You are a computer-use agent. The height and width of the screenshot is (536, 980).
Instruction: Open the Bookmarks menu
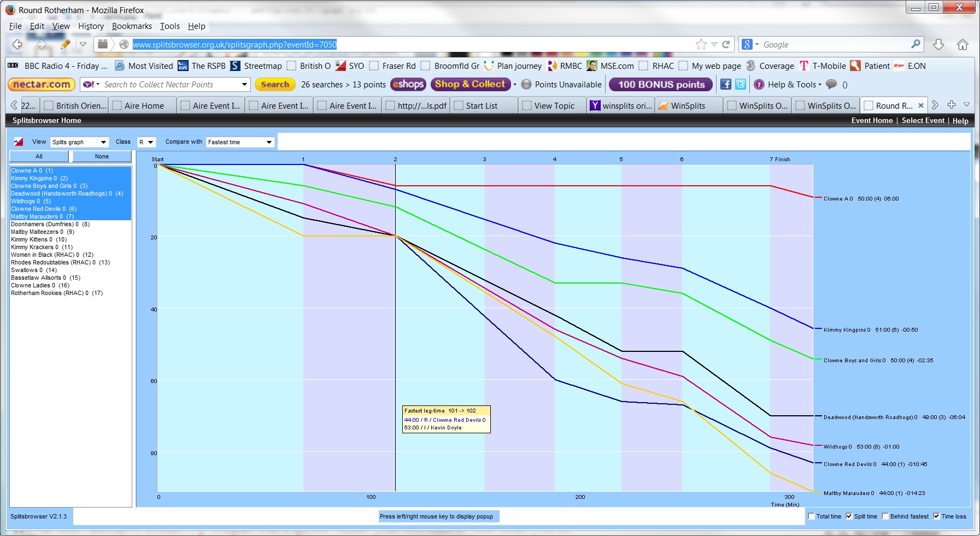coord(132,26)
